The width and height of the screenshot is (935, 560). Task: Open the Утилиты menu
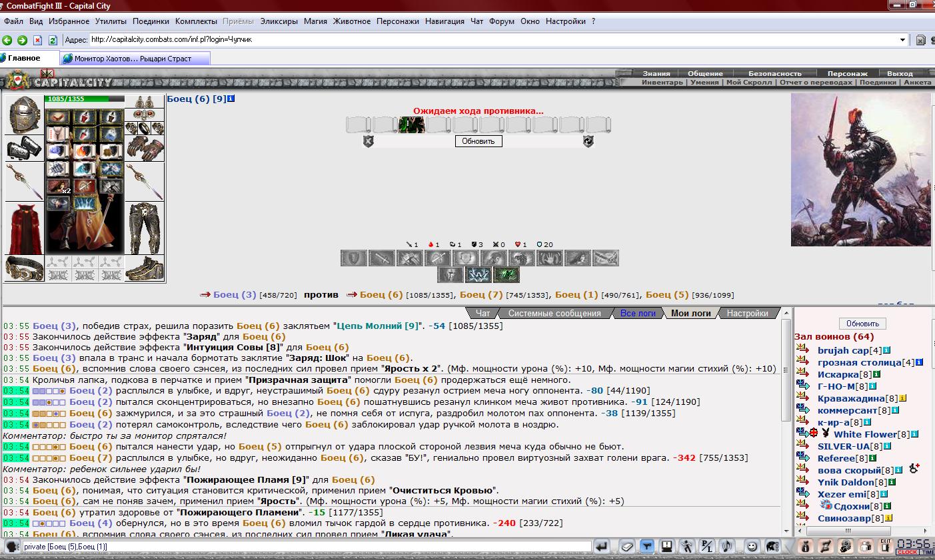(x=111, y=21)
